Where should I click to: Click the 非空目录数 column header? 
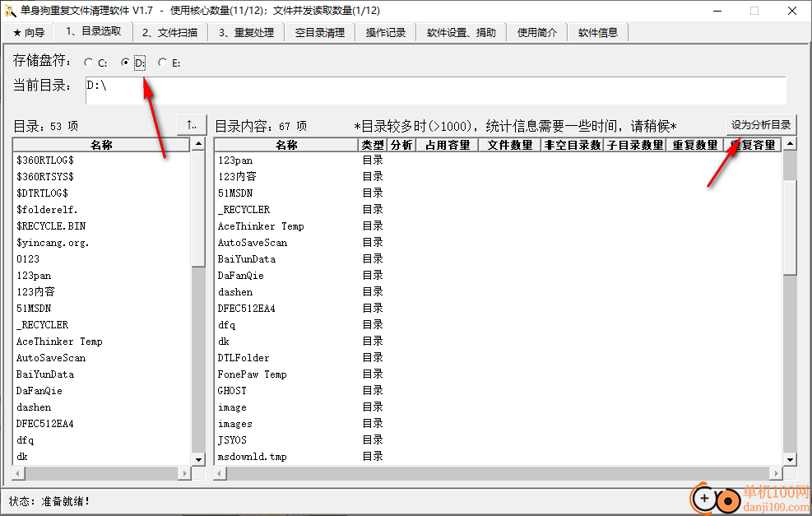click(x=573, y=145)
